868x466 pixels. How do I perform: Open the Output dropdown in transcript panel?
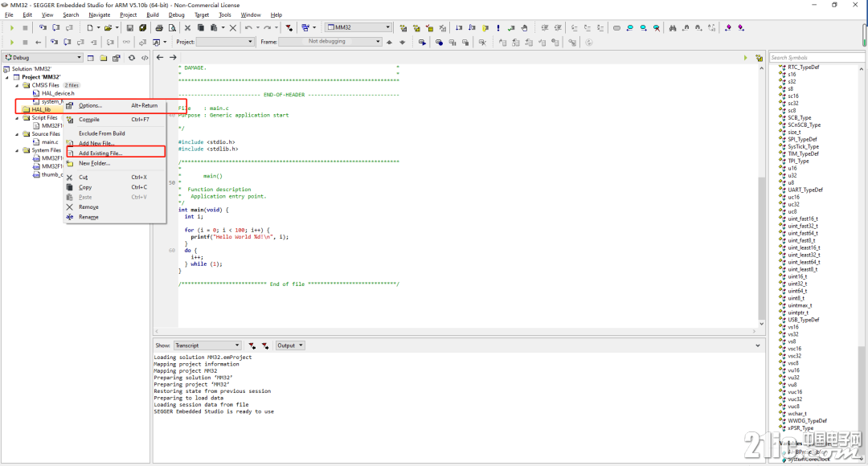click(x=290, y=345)
